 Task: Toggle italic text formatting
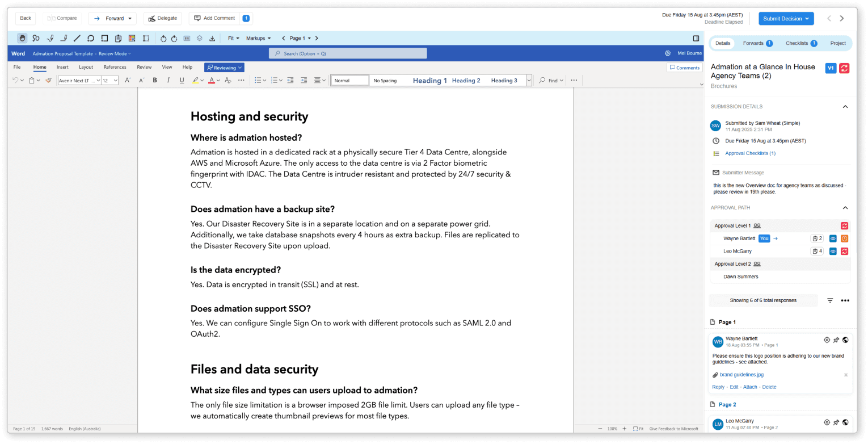[168, 81]
